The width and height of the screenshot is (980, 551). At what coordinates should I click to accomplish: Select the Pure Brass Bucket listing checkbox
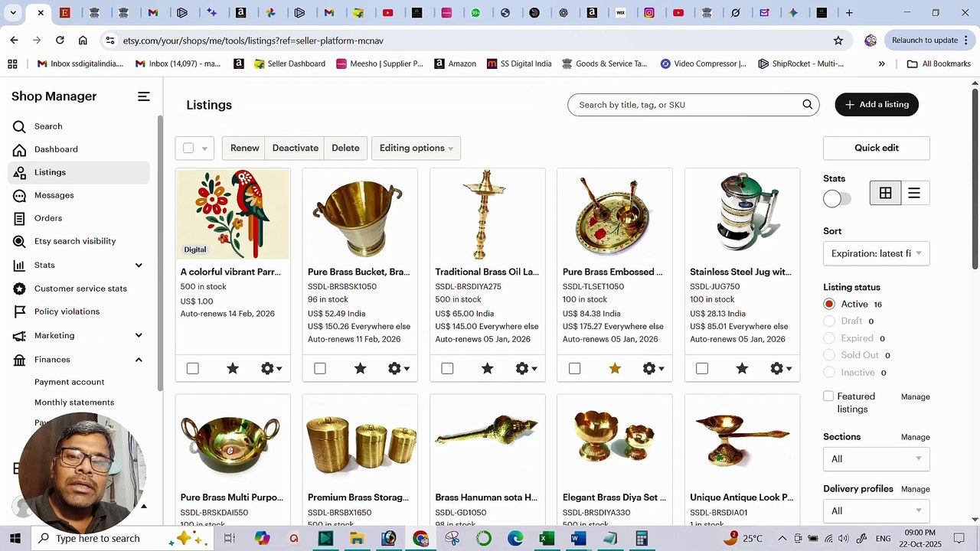point(320,369)
